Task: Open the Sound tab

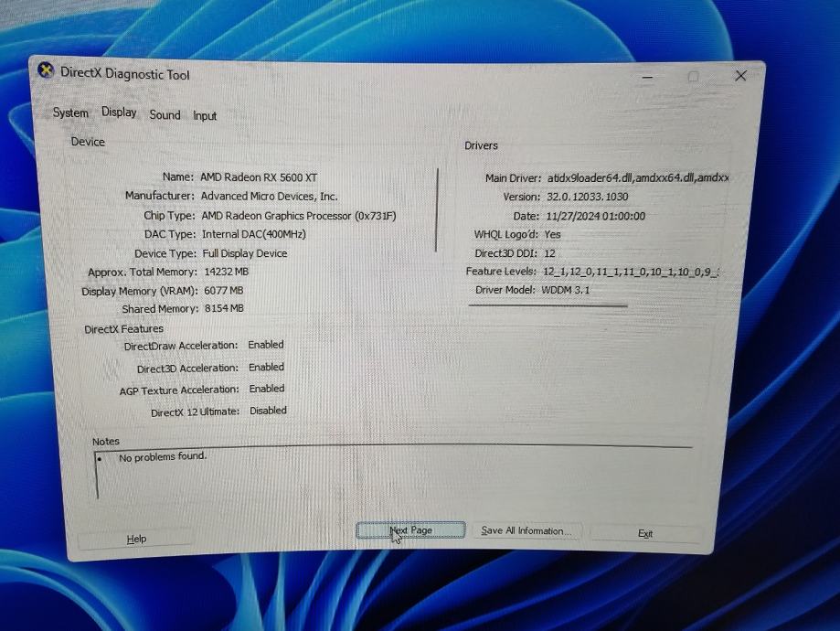Action: pos(165,114)
